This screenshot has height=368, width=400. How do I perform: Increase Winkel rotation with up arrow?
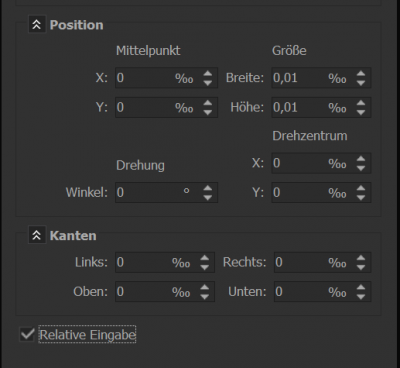coord(208,189)
